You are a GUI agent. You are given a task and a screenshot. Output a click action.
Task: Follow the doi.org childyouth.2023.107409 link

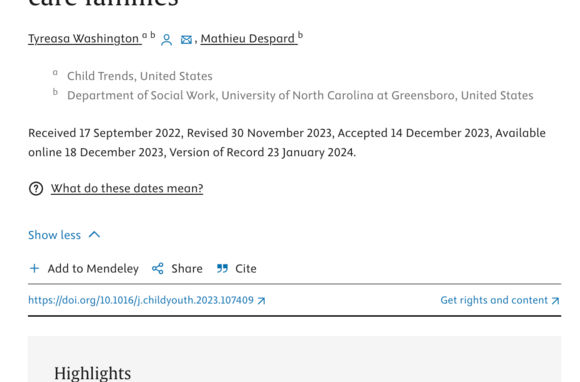pyautogui.click(x=141, y=300)
